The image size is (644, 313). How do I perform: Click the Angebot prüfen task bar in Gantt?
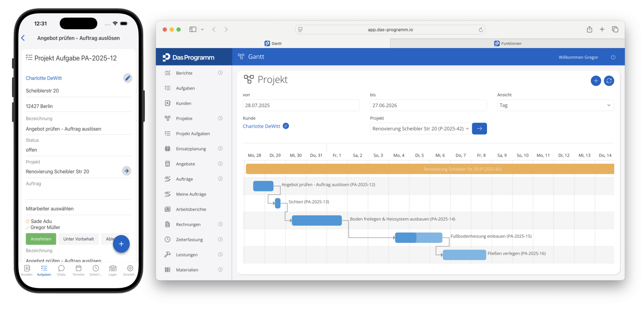pyautogui.click(x=263, y=186)
